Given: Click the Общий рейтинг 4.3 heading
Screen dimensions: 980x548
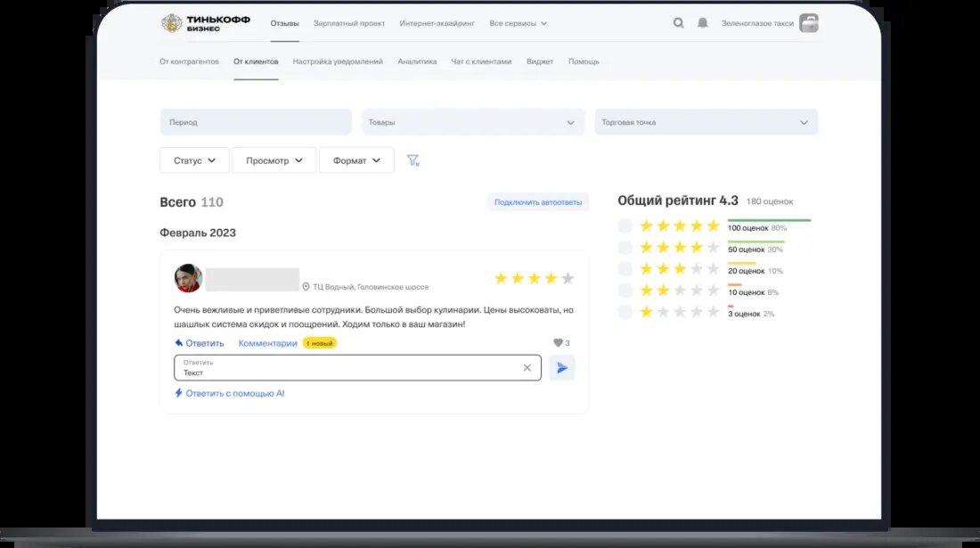Looking at the screenshot, I should pyautogui.click(x=677, y=200).
